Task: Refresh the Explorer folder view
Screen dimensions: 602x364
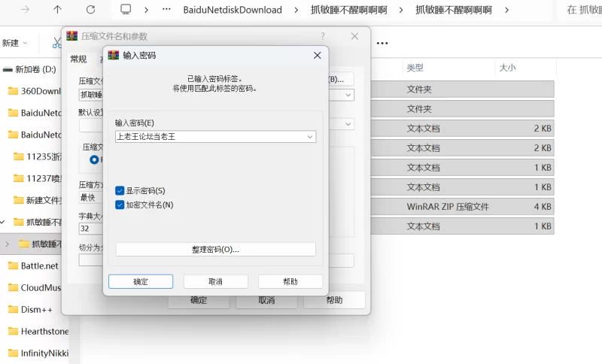Action: click(90, 10)
